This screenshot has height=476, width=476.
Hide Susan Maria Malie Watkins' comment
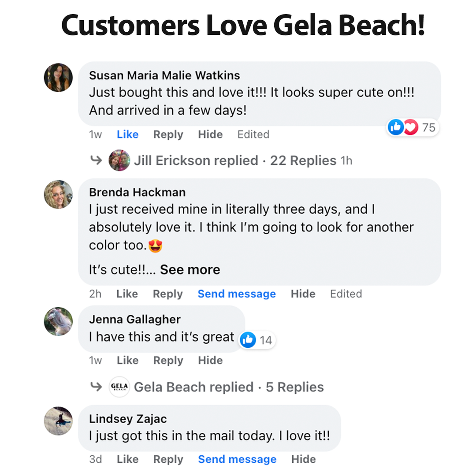pos(210,134)
